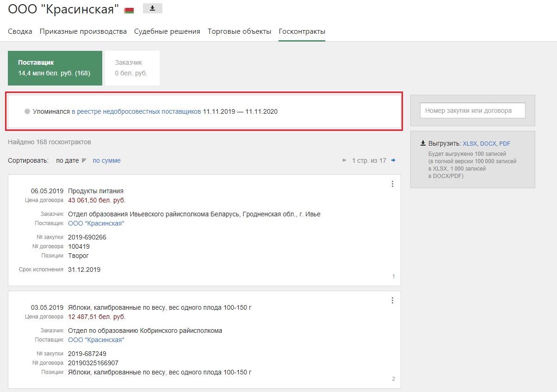
Task: Export the records as PDF
Action: pyautogui.click(x=505, y=144)
